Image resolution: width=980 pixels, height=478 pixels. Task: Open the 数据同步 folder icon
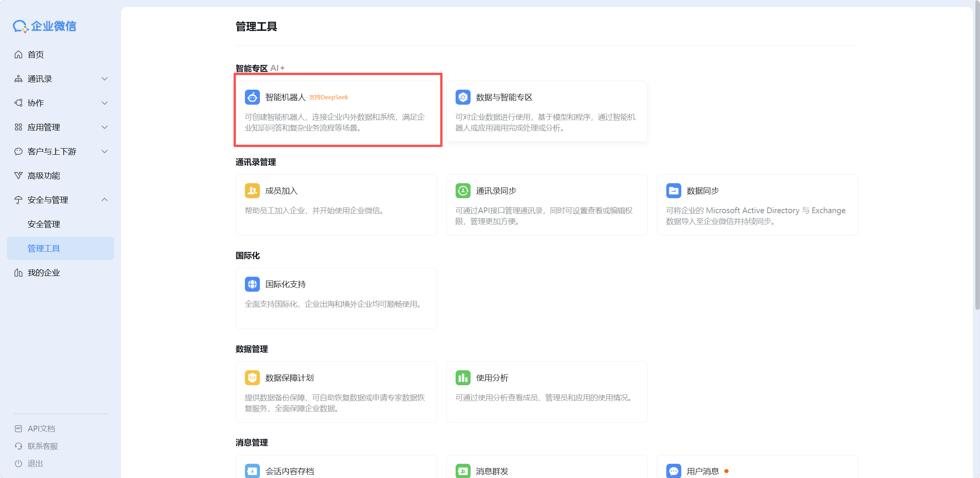tap(674, 191)
